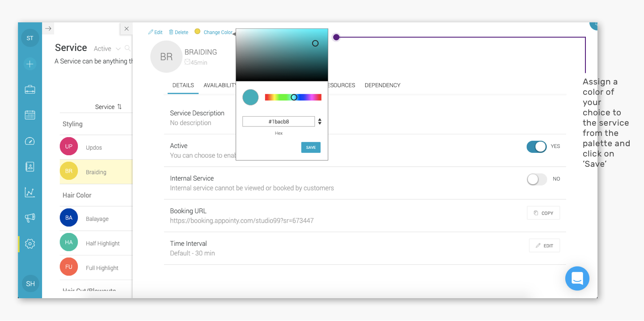Open the settings gear icon in the sidebar
The image size is (644, 321).
point(30,244)
